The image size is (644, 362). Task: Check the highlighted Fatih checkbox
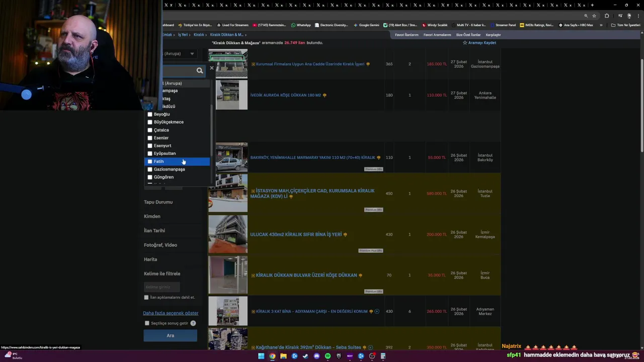(x=150, y=161)
